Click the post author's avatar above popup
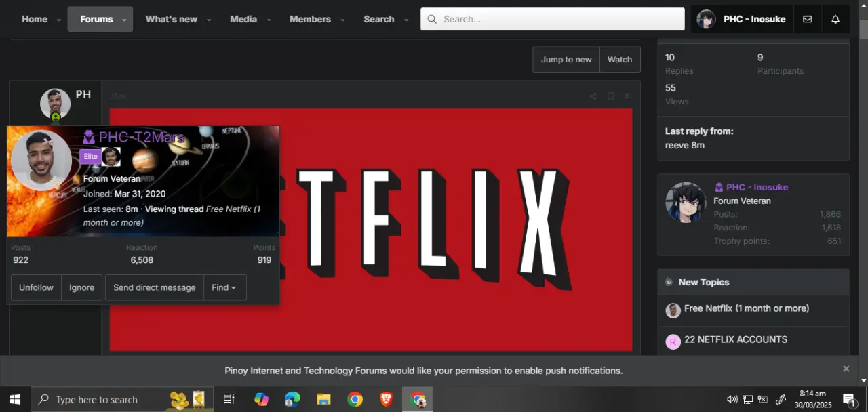 pyautogui.click(x=55, y=104)
